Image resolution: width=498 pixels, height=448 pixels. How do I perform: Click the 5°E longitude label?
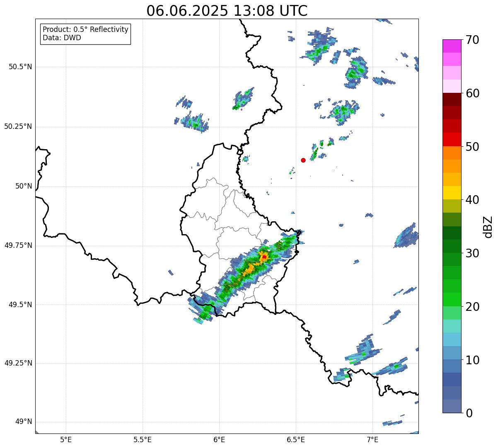(x=66, y=439)
